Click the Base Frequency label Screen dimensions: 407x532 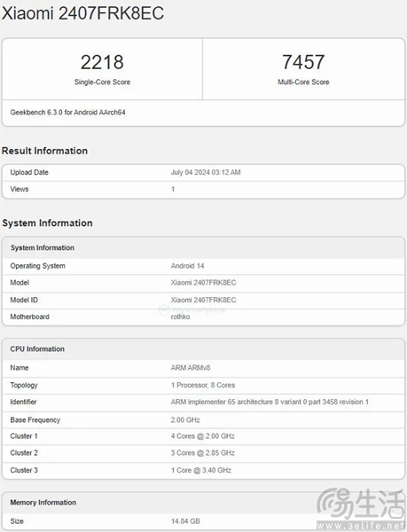[35, 420]
